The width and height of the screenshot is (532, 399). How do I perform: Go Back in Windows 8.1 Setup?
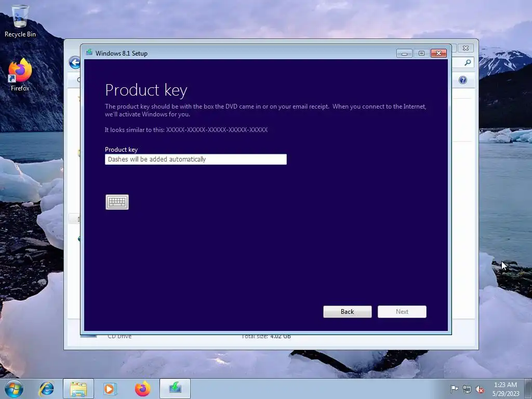point(348,312)
